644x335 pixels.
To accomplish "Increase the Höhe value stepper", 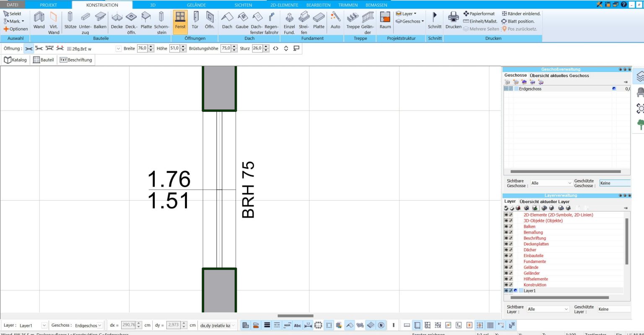I will tap(183, 47).
